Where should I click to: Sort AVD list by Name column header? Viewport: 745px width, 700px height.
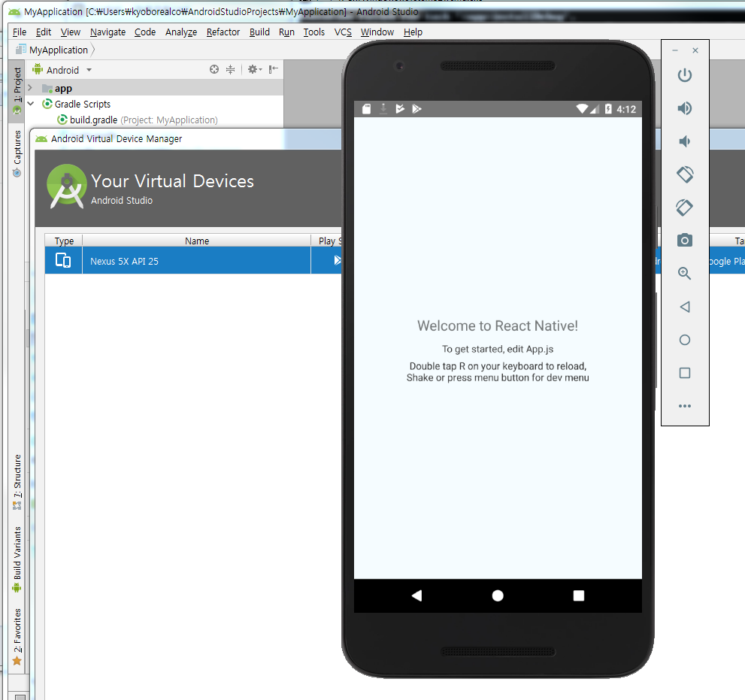tap(197, 241)
